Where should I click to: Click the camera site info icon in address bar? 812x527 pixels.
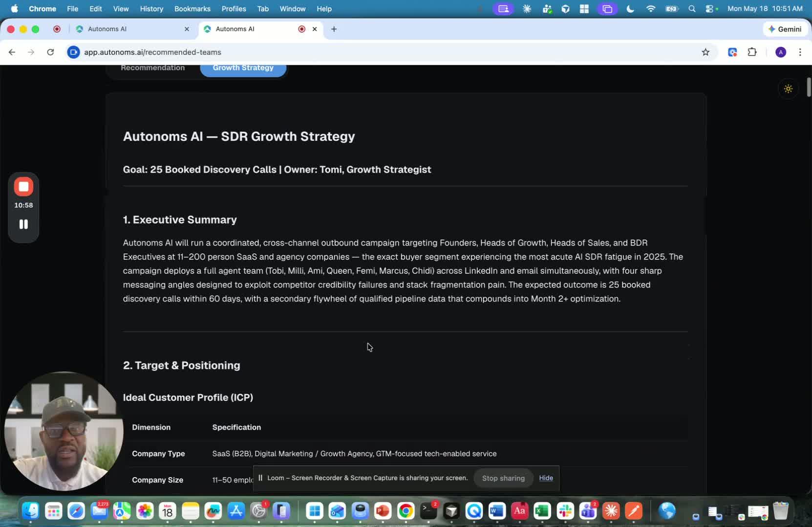[73, 52]
